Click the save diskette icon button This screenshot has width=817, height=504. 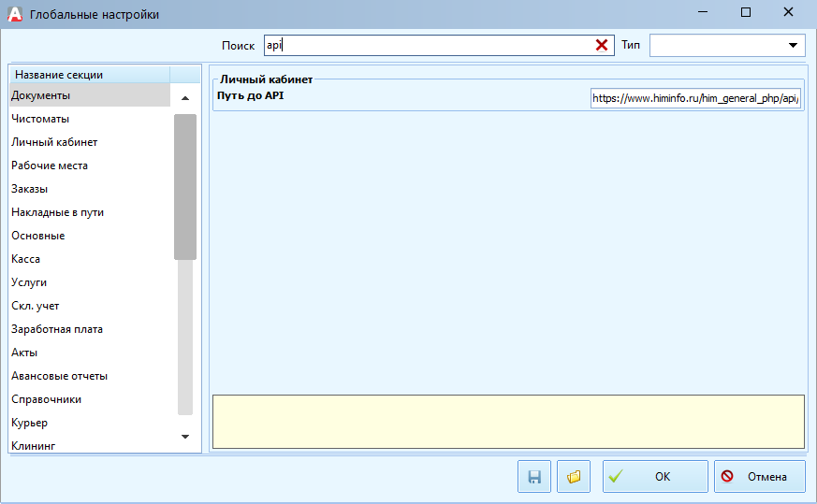534,477
